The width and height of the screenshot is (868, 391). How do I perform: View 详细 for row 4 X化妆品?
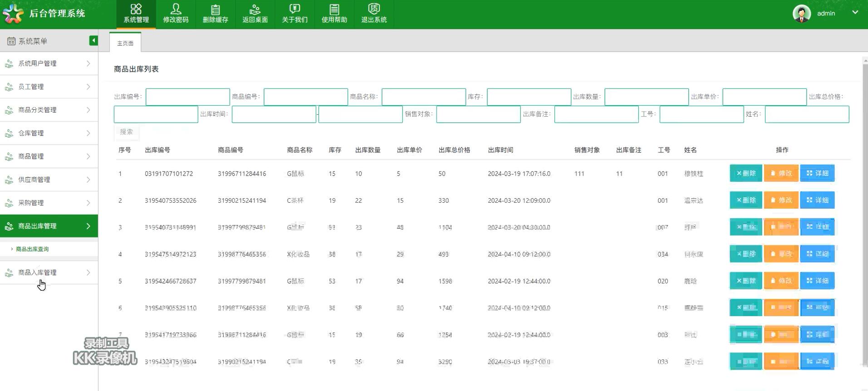(817, 254)
